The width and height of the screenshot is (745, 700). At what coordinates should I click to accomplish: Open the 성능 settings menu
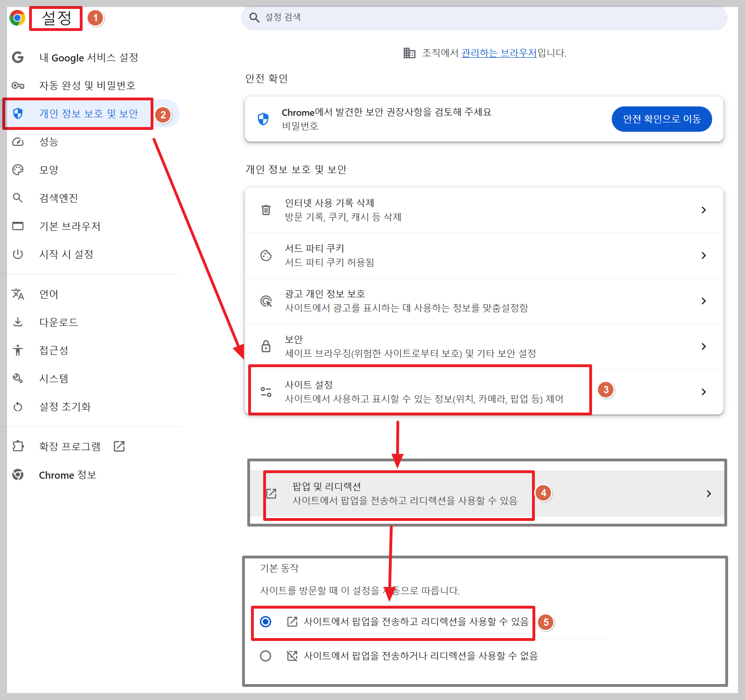point(49,142)
